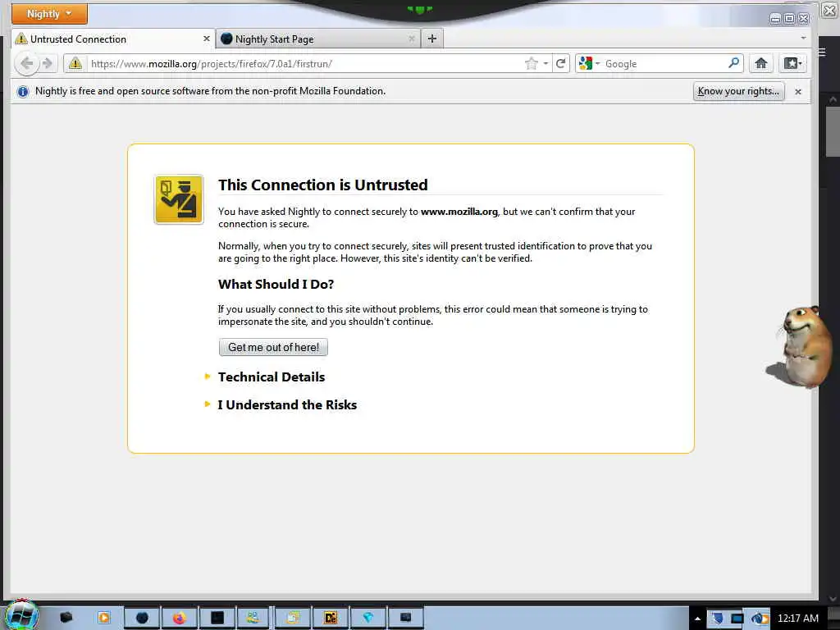Reload the page with the refresh icon
Viewport: 840px width, 630px height.
[561, 64]
